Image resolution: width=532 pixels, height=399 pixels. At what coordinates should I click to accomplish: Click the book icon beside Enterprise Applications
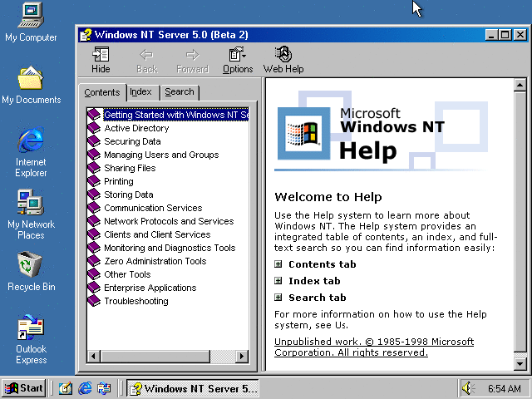pos(94,288)
